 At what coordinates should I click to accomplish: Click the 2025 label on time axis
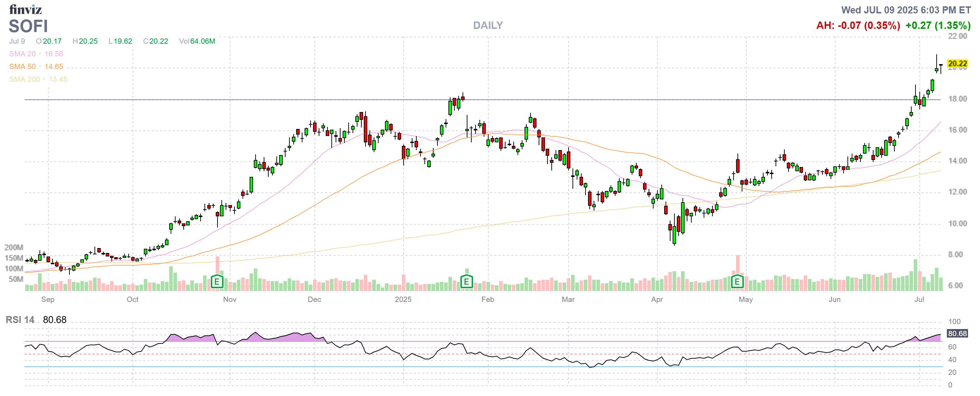(x=403, y=299)
